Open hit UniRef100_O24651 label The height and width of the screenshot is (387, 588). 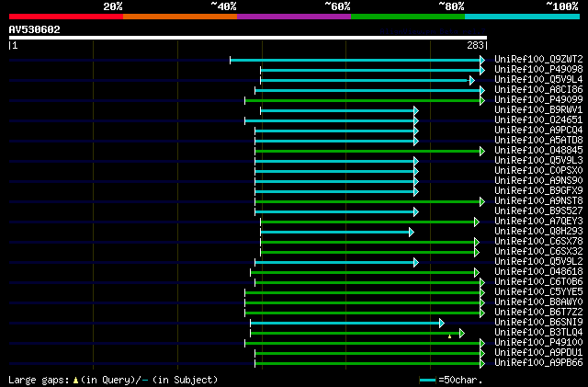pos(538,120)
